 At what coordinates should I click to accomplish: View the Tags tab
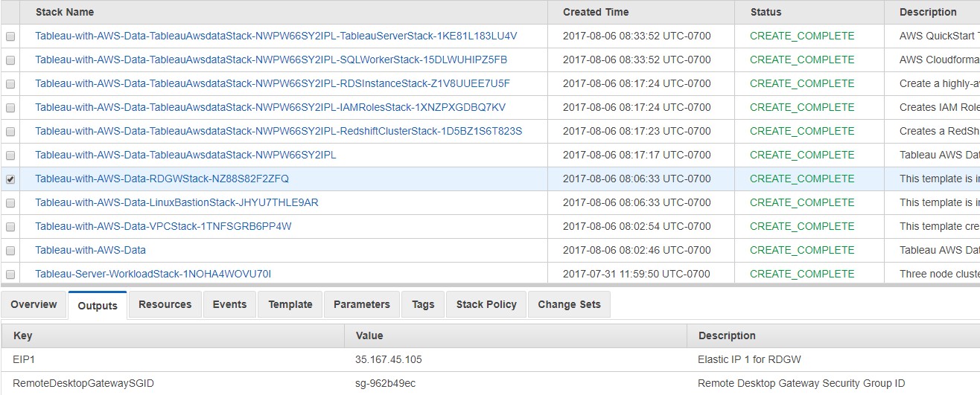(x=423, y=304)
